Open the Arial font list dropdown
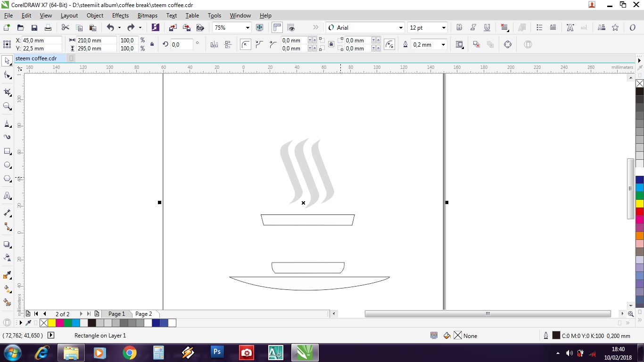 (x=401, y=28)
